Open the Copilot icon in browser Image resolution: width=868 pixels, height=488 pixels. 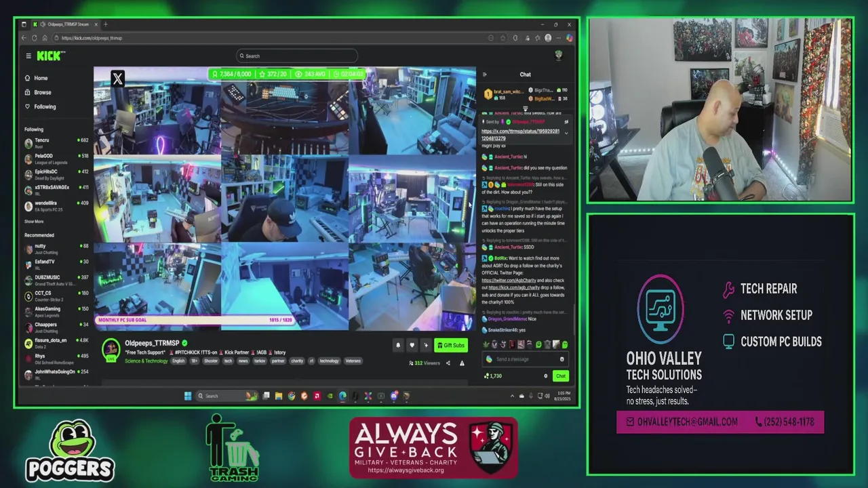click(570, 38)
